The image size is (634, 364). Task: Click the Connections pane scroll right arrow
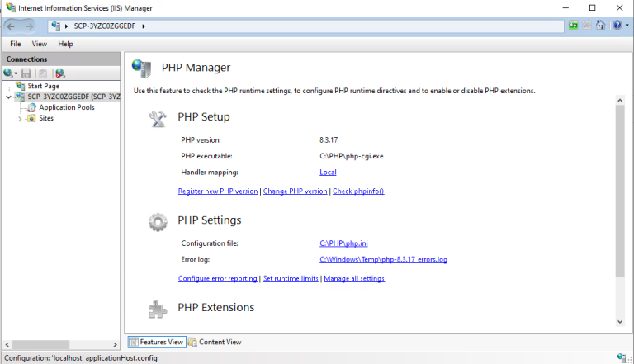(x=116, y=344)
